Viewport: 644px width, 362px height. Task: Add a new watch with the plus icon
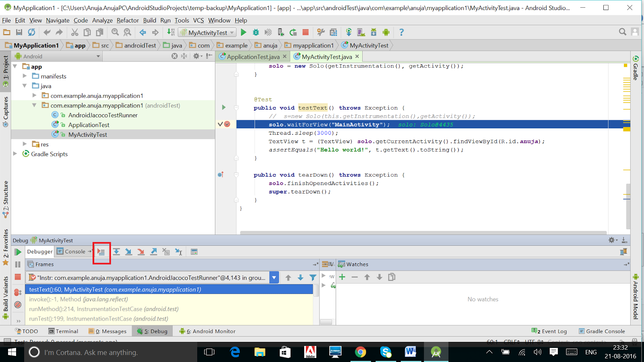point(342,277)
